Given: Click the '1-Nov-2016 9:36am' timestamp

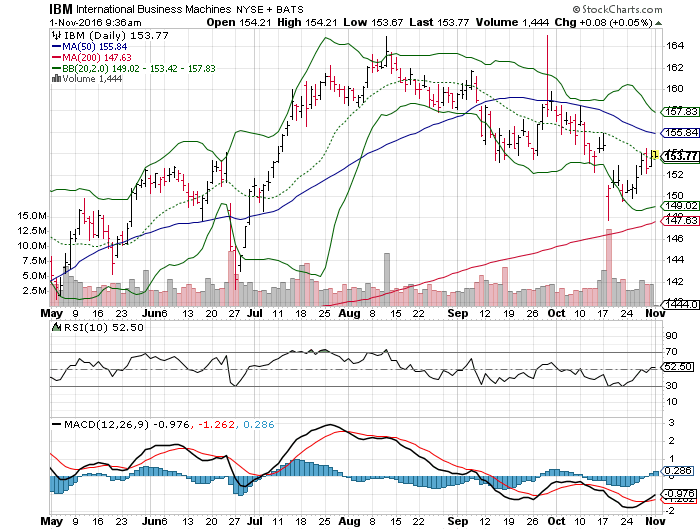Looking at the screenshot, I should click(x=95, y=23).
